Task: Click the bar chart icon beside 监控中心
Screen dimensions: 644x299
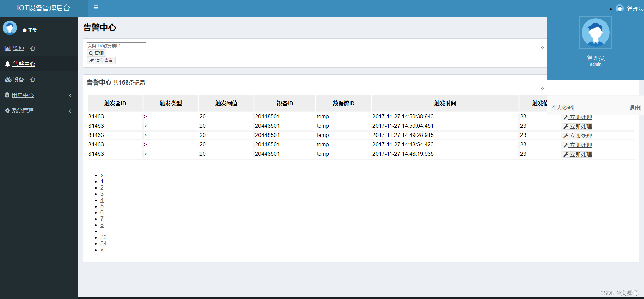Action: [x=8, y=48]
